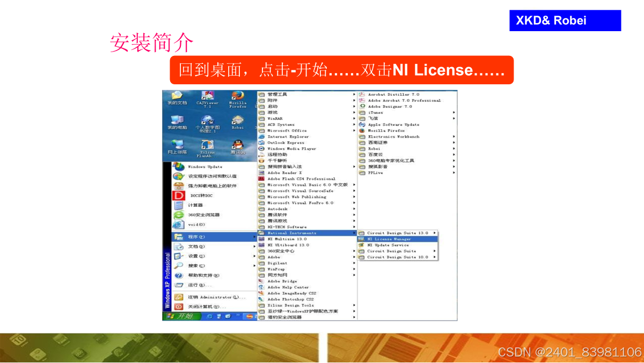The width and height of the screenshot is (644, 363).
Task: Click 注销 Administrator(L)... log off button
Action: (214, 297)
